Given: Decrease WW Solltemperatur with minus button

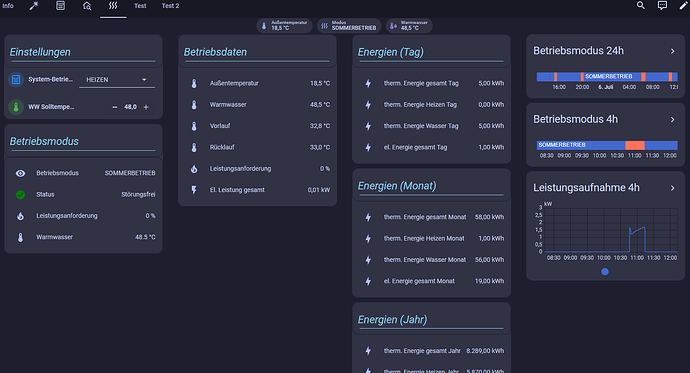Looking at the screenshot, I should (x=115, y=107).
